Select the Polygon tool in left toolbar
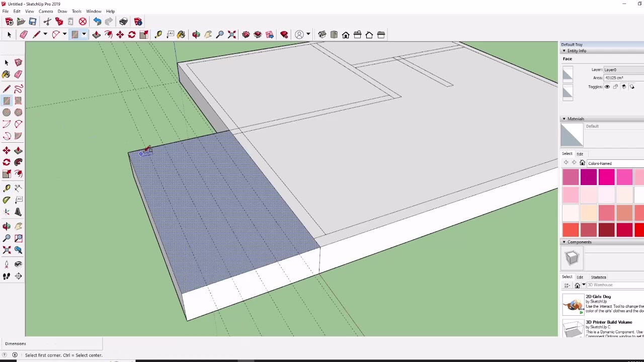The width and height of the screenshot is (644, 362). coord(18,113)
